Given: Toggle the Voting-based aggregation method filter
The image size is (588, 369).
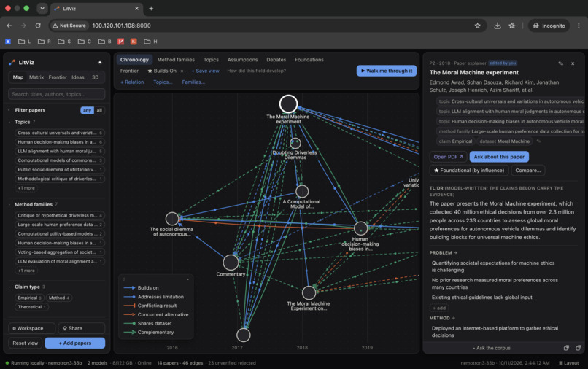Looking at the screenshot, I should [60, 252].
